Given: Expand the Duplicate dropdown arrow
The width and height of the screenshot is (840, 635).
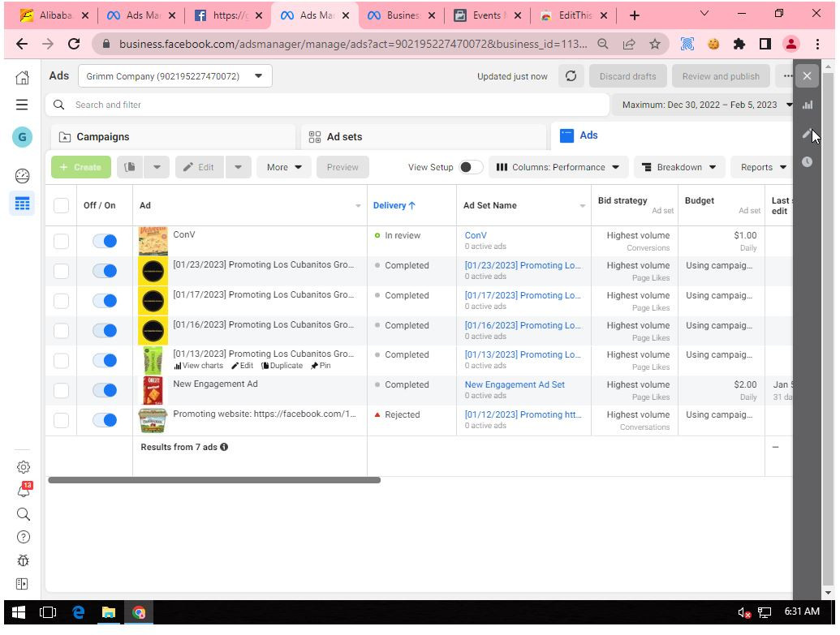Looking at the screenshot, I should [x=157, y=167].
